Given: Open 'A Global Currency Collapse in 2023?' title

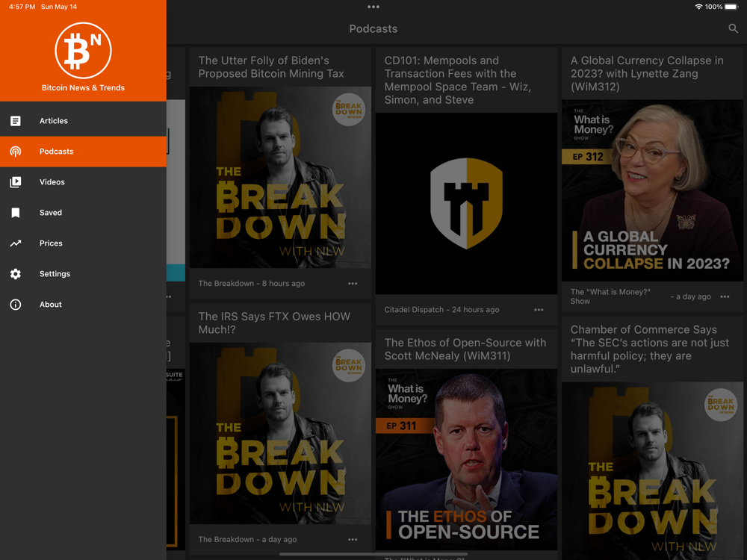Looking at the screenshot, I should [647, 73].
